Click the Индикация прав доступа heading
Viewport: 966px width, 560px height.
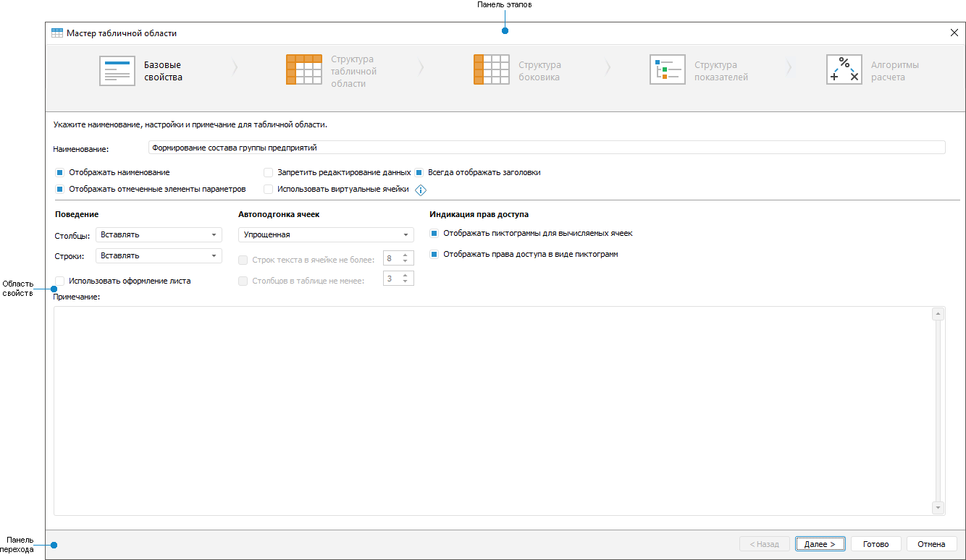pos(479,214)
